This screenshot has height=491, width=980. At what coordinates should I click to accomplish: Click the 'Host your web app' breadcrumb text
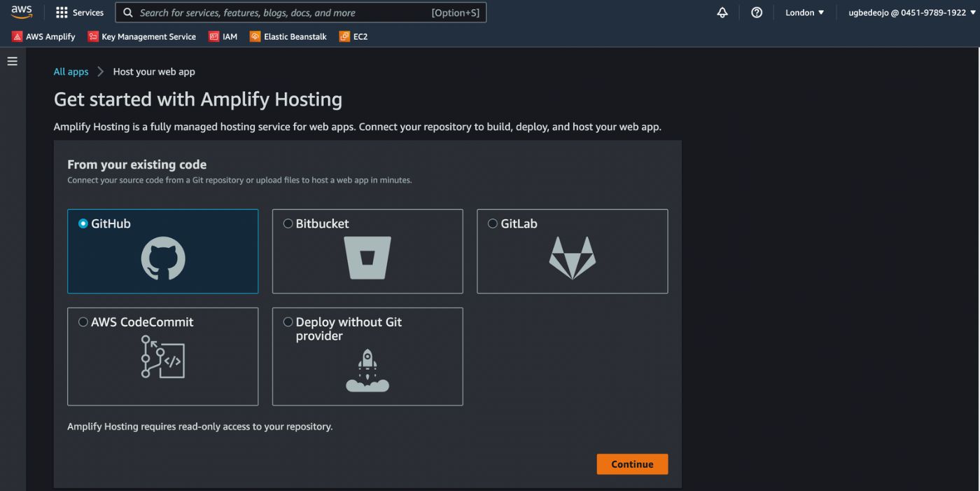[154, 71]
